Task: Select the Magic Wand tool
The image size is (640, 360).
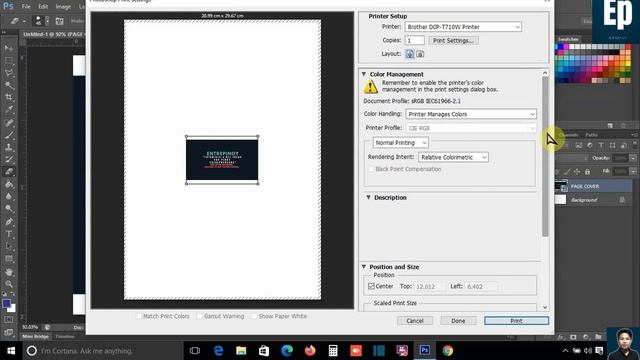Action: pyautogui.click(x=9, y=85)
